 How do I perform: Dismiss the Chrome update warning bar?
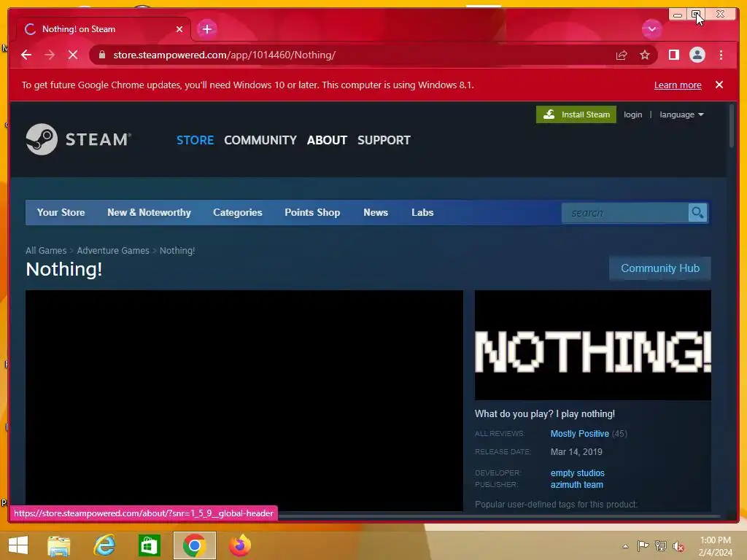point(719,85)
